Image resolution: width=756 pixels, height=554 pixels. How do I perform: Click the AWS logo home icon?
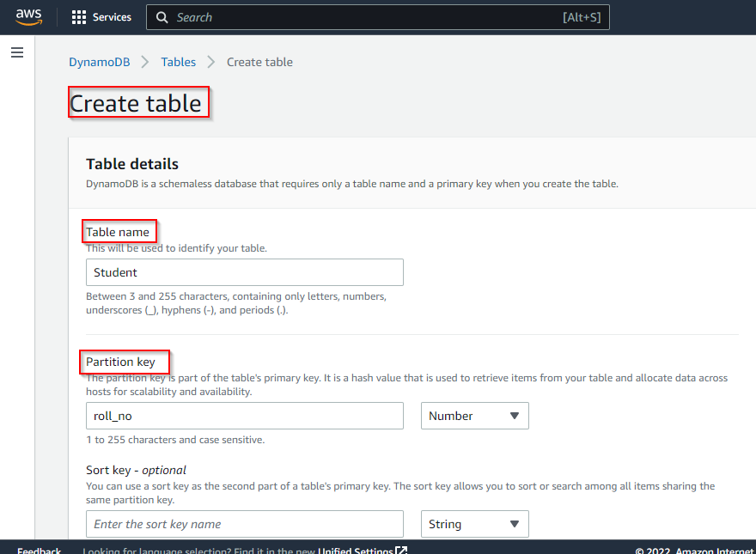[x=28, y=17]
